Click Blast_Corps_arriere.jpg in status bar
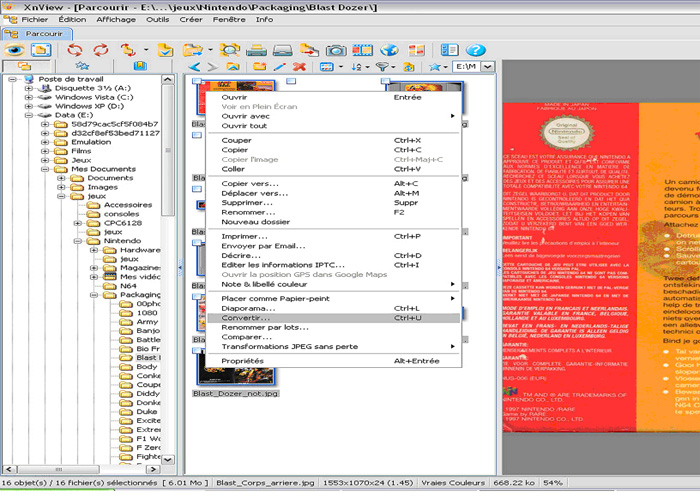 (265, 483)
